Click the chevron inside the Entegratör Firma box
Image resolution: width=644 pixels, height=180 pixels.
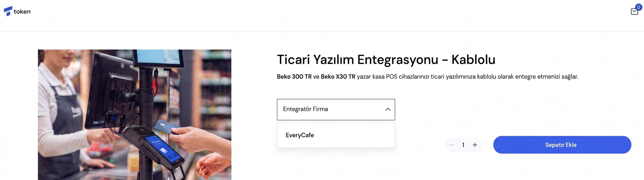(388, 109)
